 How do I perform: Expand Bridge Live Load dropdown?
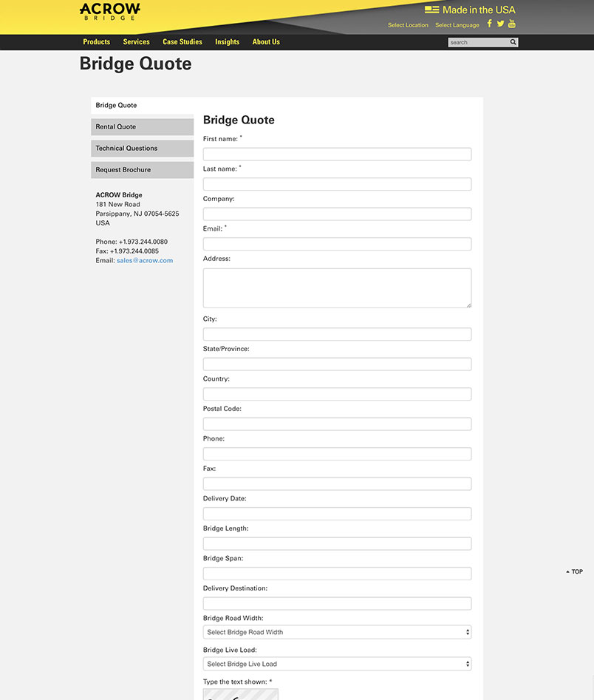(x=337, y=664)
